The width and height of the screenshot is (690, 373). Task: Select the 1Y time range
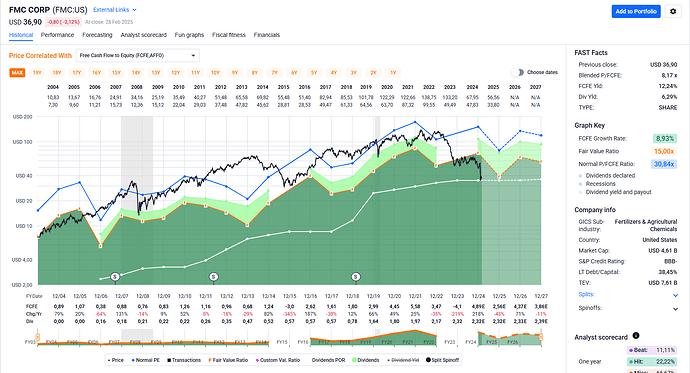(x=393, y=73)
